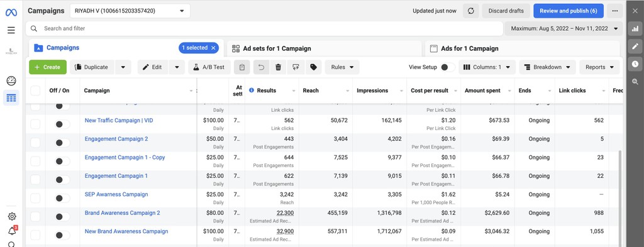This screenshot has width=644, height=247.
Task: Click Discard drafts button
Action: pyautogui.click(x=506, y=11)
